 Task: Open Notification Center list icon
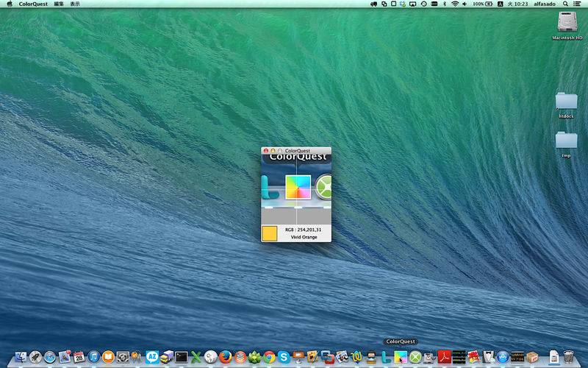click(577, 4)
